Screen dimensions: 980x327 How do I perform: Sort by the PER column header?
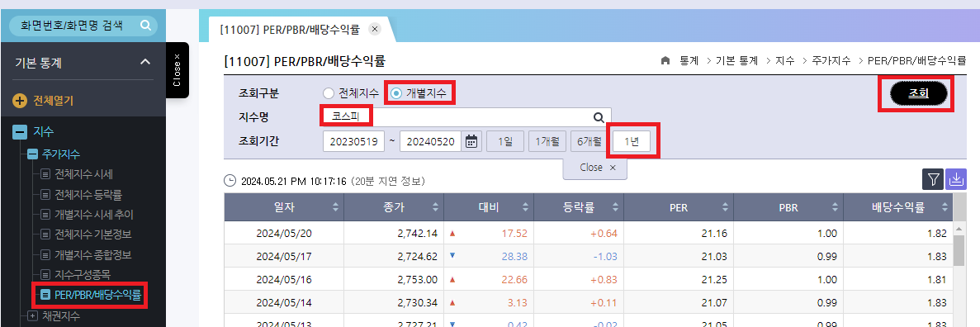click(x=679, y=207)
